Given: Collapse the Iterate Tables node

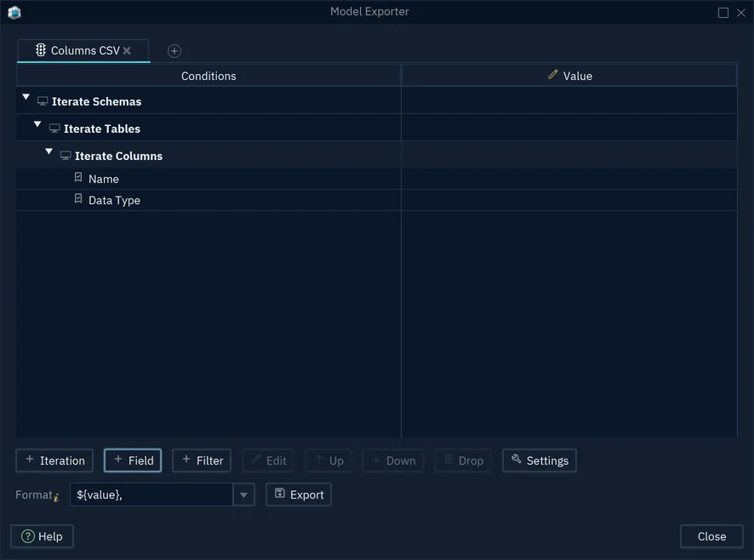Looking at the screenshot, I should click(37, 124).
